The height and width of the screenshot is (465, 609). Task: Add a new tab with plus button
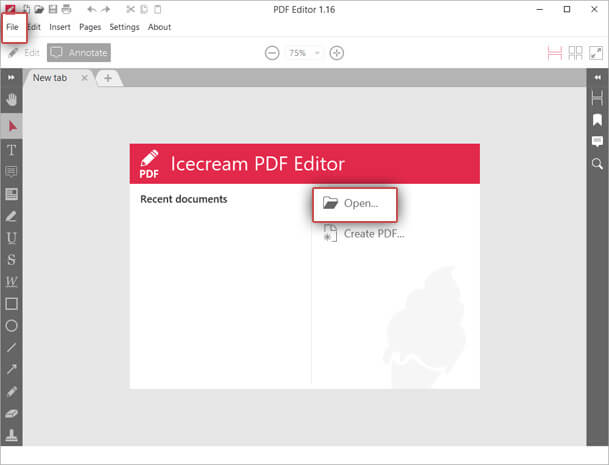(x=108, y=78)
